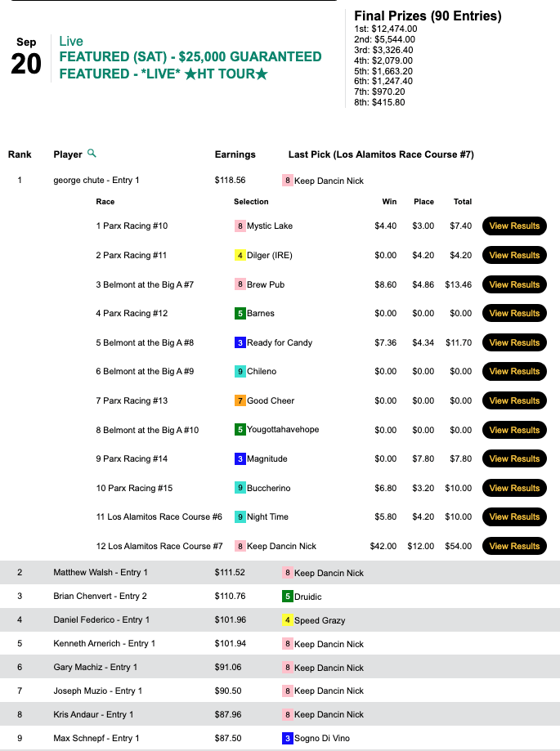The image size is (560, 751).
Task: Collapse george chute - Entry 1 picks
Action: pos(96,181)
